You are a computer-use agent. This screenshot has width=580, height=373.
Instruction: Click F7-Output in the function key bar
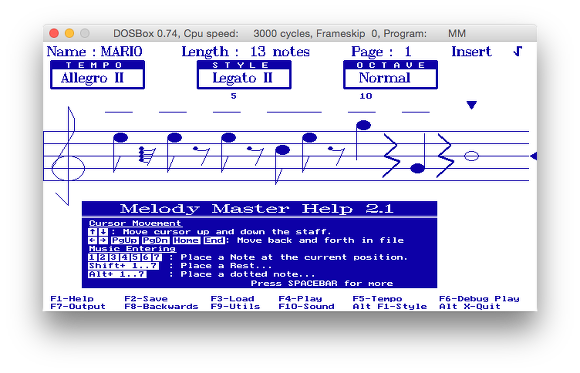[78, 306]
